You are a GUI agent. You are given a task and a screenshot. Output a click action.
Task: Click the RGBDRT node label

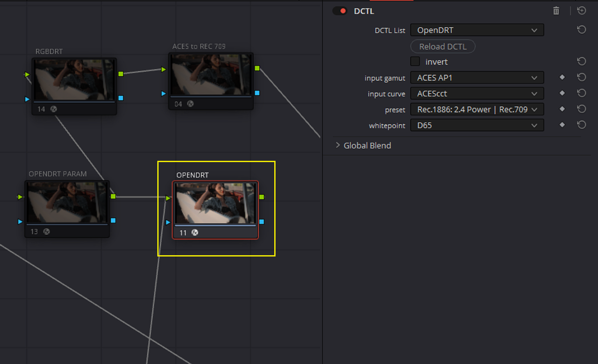(x=49, y=51)
